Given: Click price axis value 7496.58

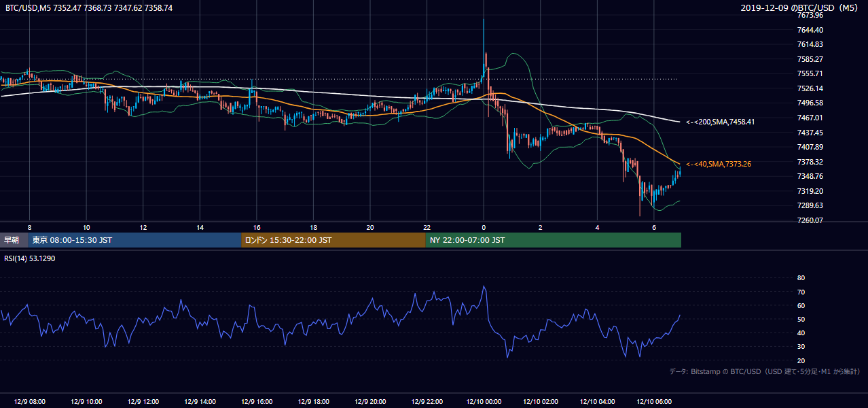Looking at the screenshot, I should click(810, 103).
